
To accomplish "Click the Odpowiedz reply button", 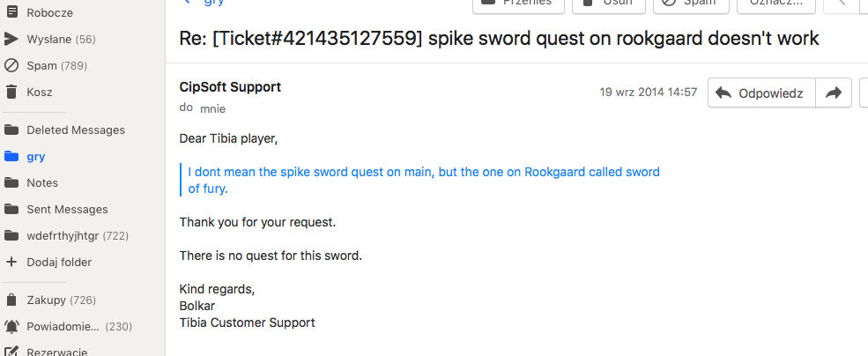I will [x=761, y=93].
